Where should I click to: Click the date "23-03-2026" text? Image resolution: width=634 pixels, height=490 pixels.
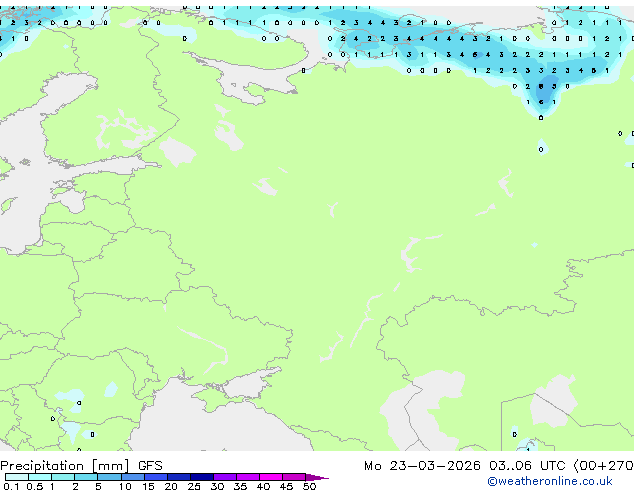435,466
